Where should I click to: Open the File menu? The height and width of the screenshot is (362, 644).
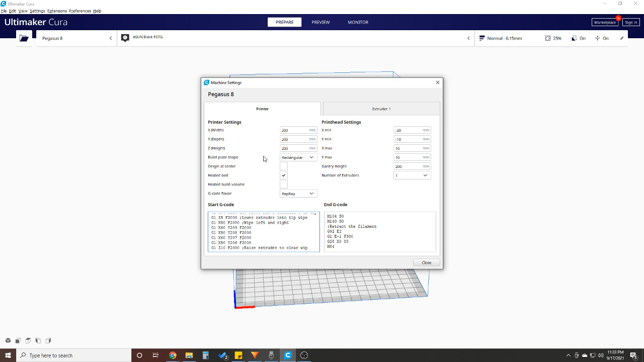pyautogui.click(x=4, y=11)
